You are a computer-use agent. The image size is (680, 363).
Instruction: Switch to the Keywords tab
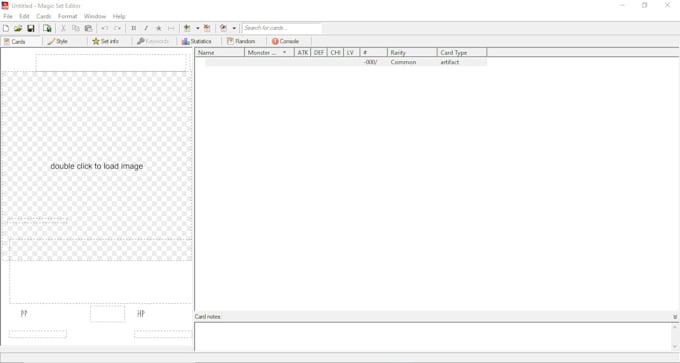tap(153, 42)
